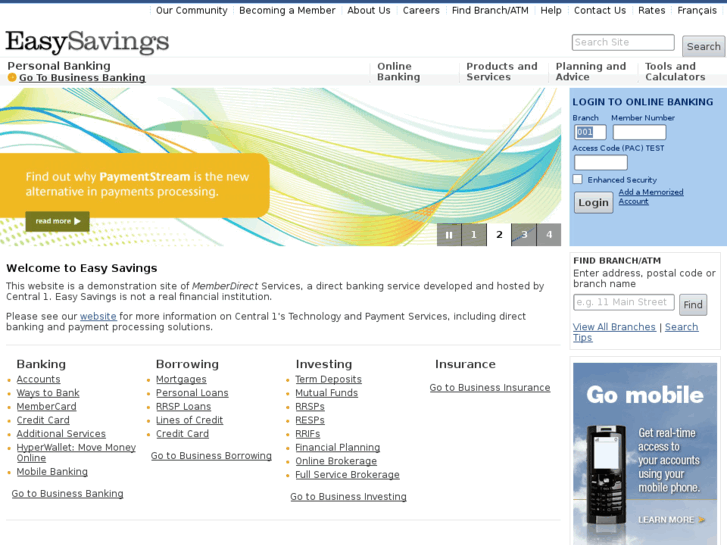Open the Full Service Brokerage link
The height and width of the screenshot is (545, 727).
click(x=347, y=474)
